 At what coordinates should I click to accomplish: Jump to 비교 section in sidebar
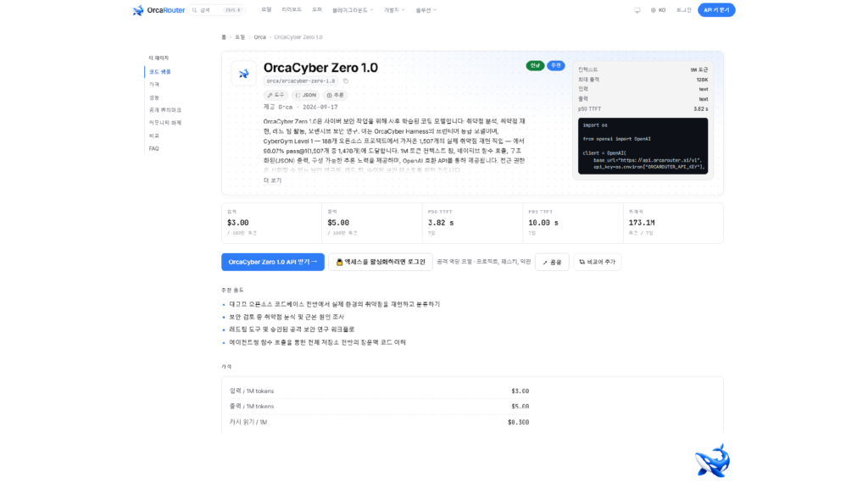[x=154, y=136]
